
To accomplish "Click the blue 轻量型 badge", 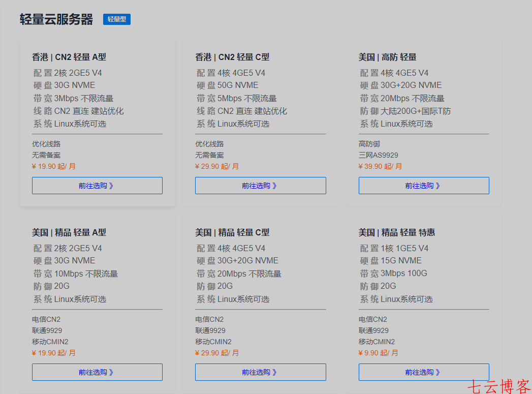I will [x=117, y=19].
